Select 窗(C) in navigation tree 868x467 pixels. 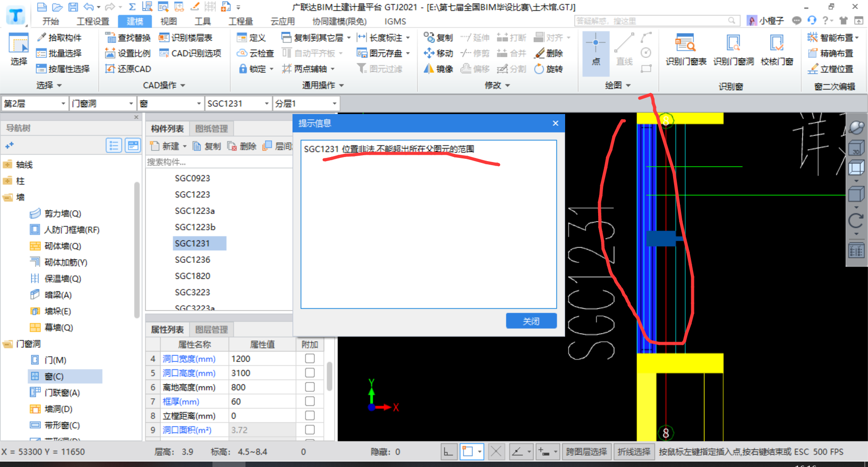pos(66,376)
